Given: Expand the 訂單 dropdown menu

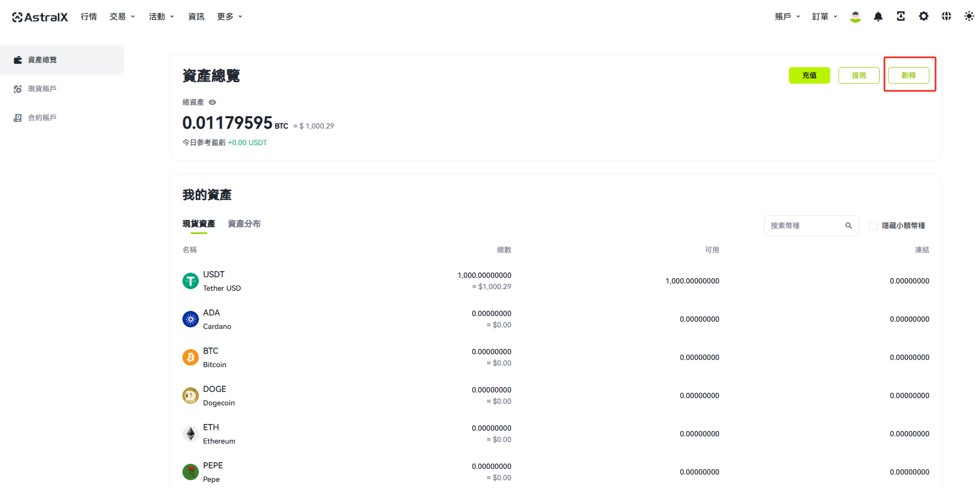Looking at the screenshot, I should tap(825, 17).
